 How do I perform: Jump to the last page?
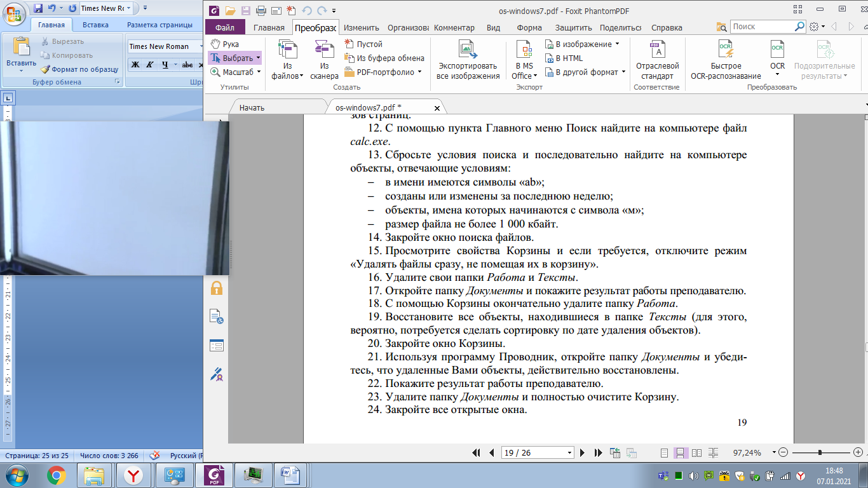(598, 453)
